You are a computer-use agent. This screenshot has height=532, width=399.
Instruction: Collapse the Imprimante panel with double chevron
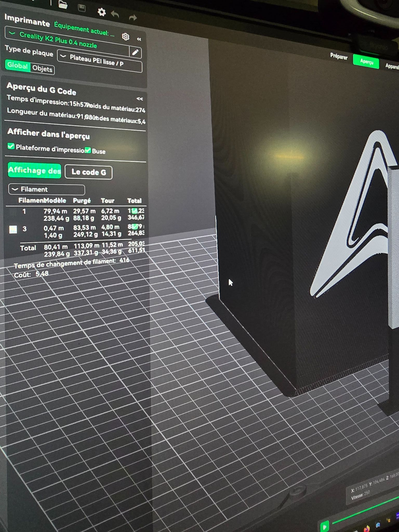tap(139, 39)
